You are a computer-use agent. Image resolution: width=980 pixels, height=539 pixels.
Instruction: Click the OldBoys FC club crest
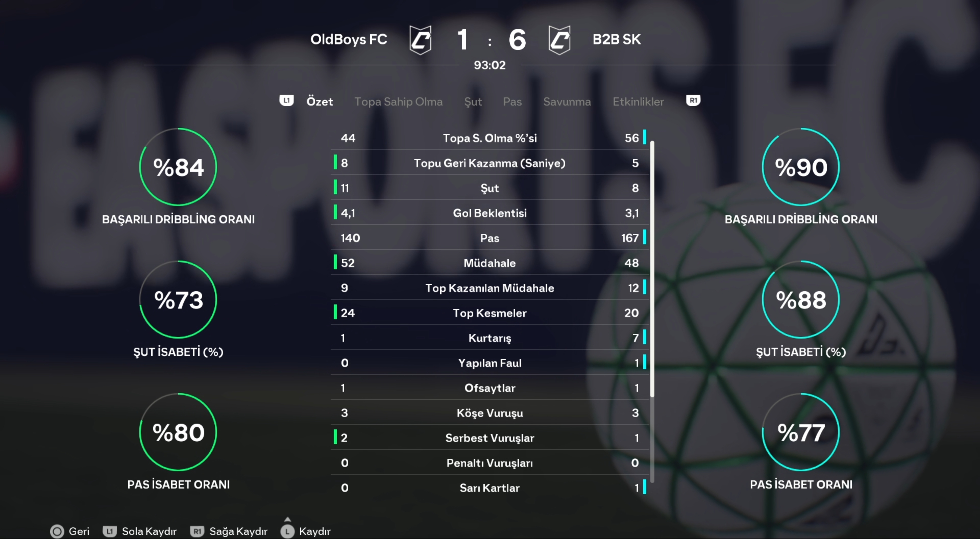click(420, 40)
